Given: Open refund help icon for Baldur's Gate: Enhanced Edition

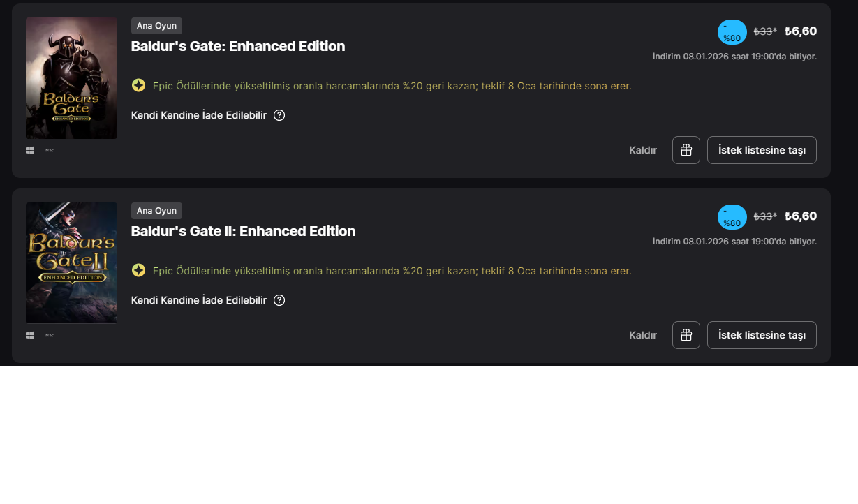Looking at the screenshot, I should click(279, 115).
